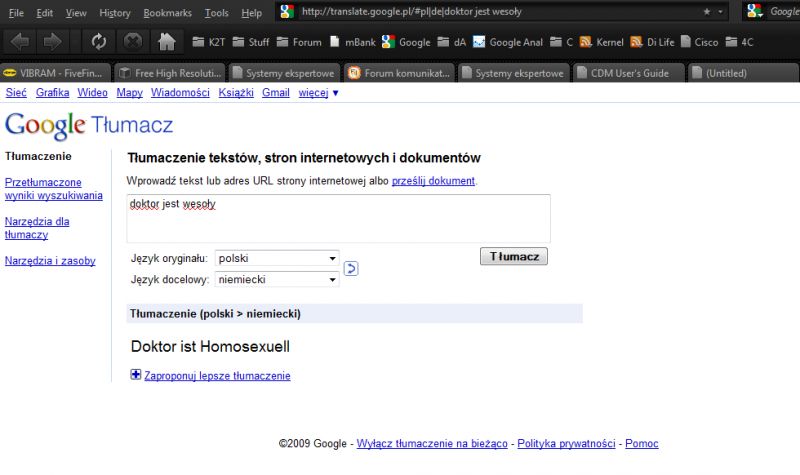Open the Edit menu
Viewport: 800px width, 475px height.
[x=44, y=13]
